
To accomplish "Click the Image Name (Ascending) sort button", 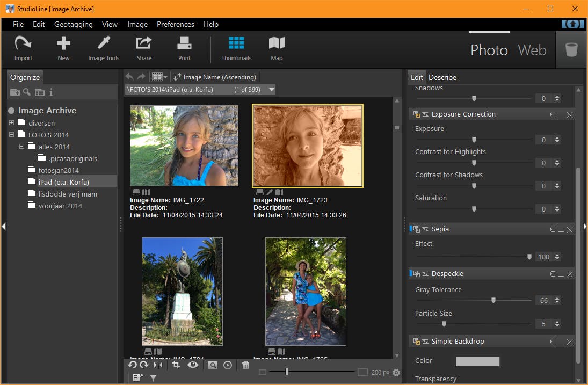I will (215, 77).
